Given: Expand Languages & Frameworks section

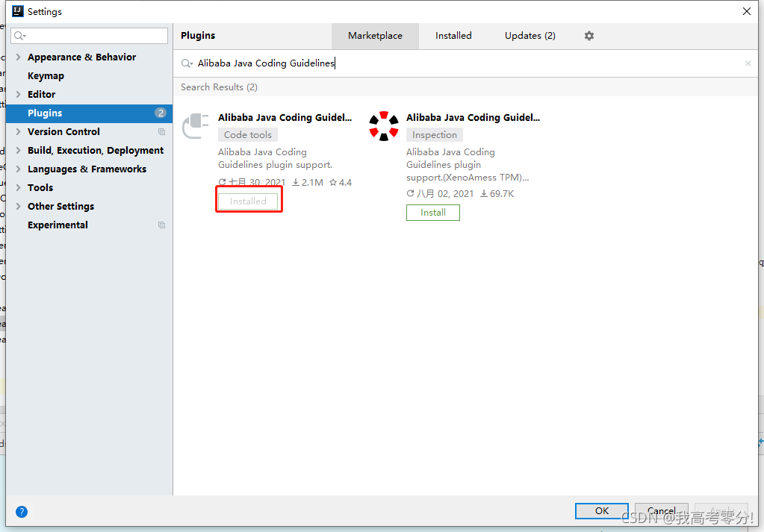Looking at the screenshot, I should [18, 169].
